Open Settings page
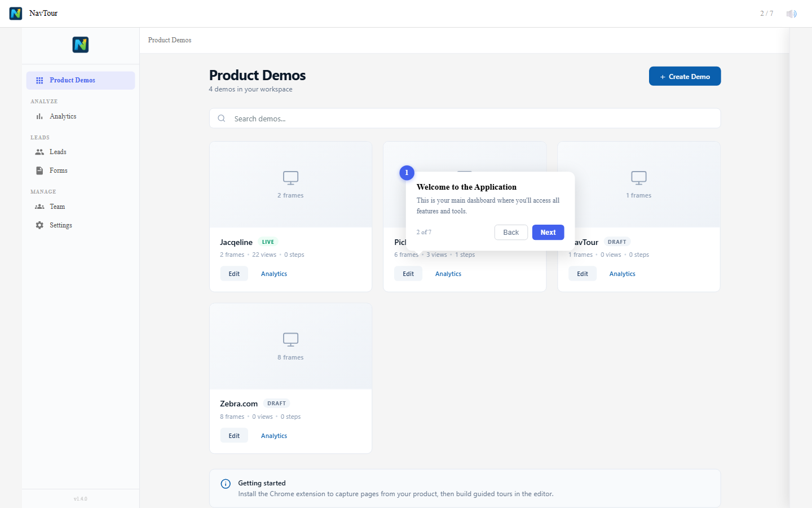The height and width of the screenshot is (508, 812). 81,225
